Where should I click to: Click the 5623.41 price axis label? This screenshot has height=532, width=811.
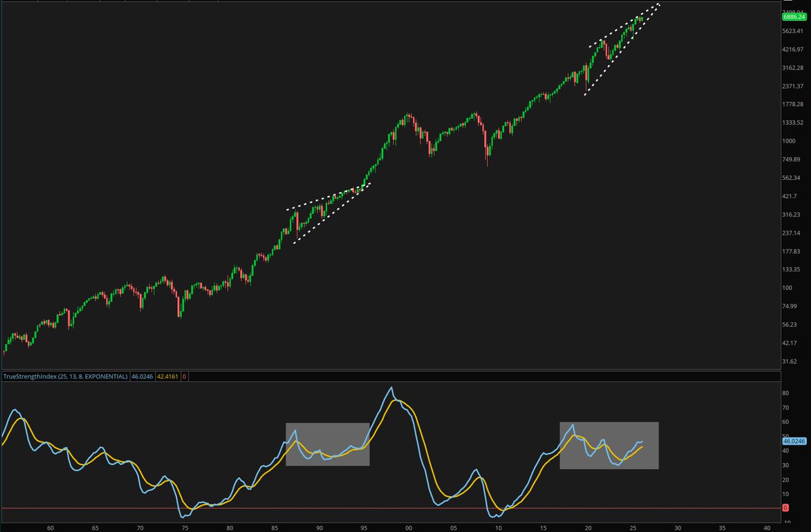794,30
